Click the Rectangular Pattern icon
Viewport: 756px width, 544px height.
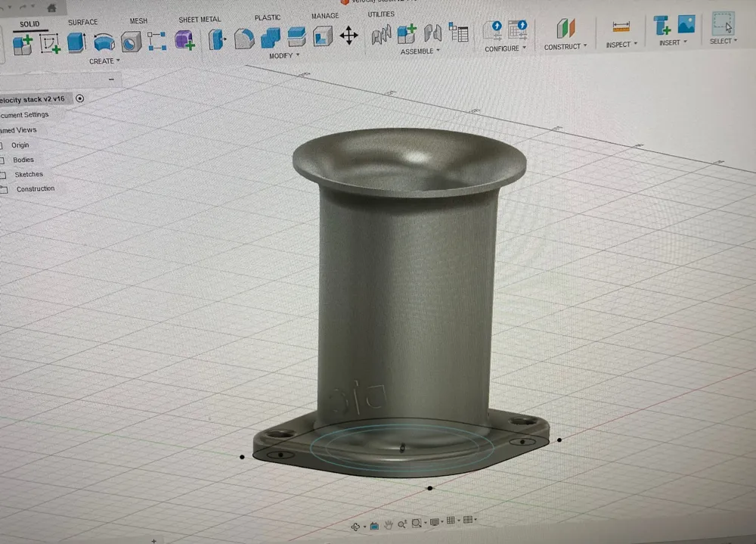pos(156,41)
